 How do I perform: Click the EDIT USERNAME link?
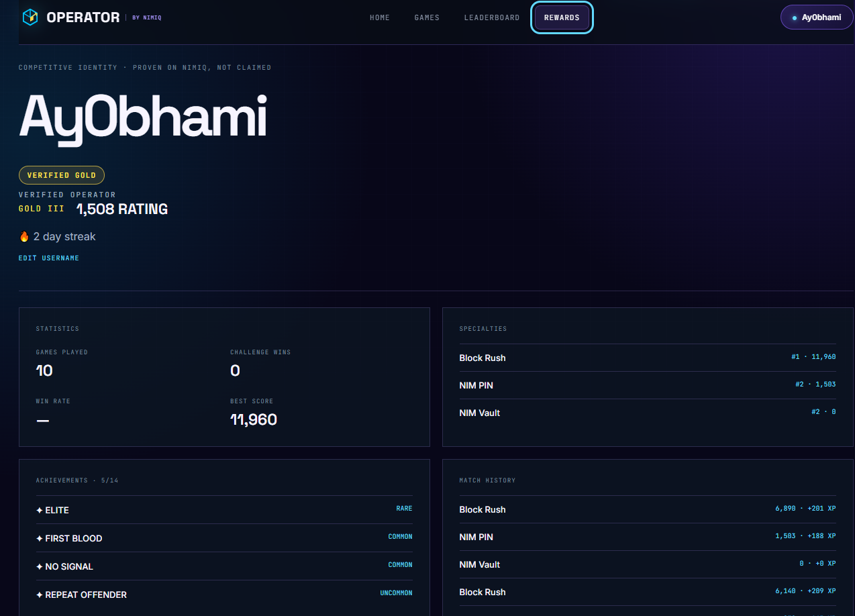click(49, 258)
